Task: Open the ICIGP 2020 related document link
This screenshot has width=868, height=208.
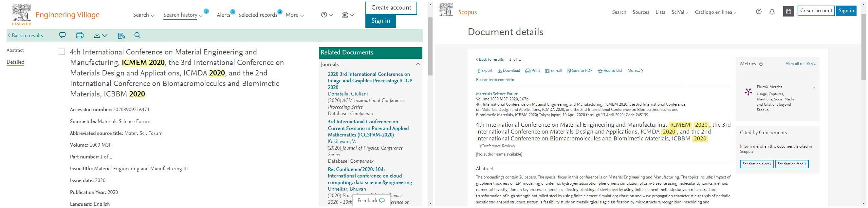Action: tap(370, 81)
